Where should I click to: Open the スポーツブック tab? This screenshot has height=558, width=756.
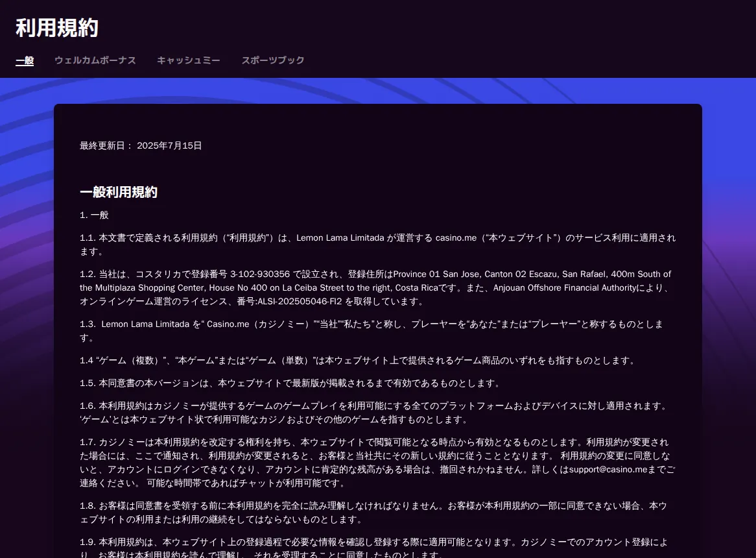(x=273, y=60)
